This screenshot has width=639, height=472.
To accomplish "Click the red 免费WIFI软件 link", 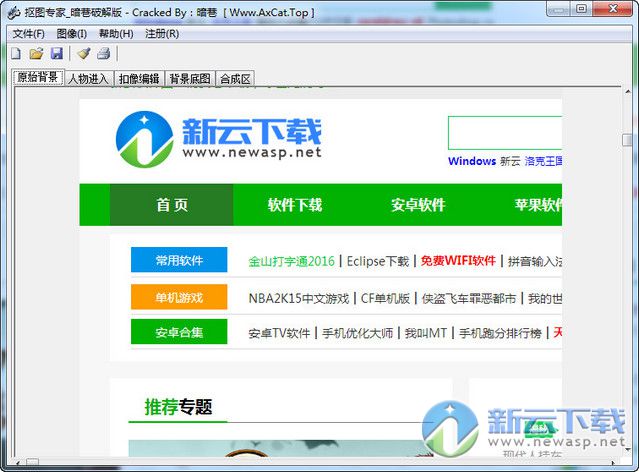I will click(458, 260).
